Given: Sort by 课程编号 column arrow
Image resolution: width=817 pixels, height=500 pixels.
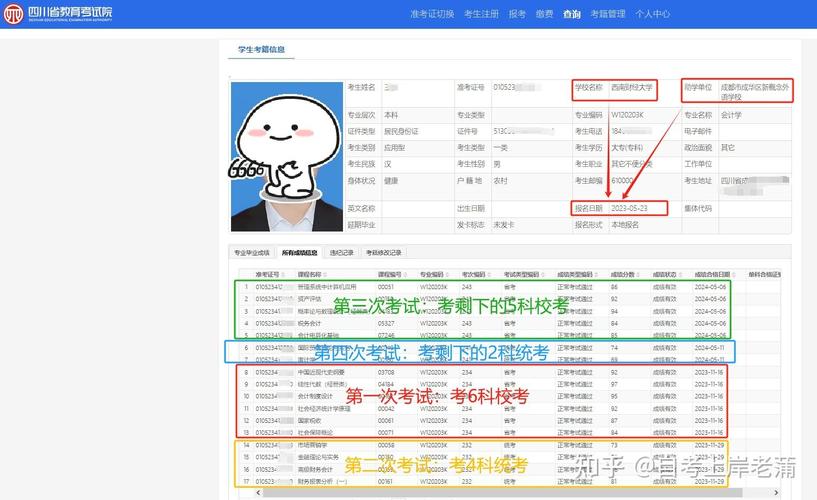Looking at the screenshot, I should (x=405, y=274).
